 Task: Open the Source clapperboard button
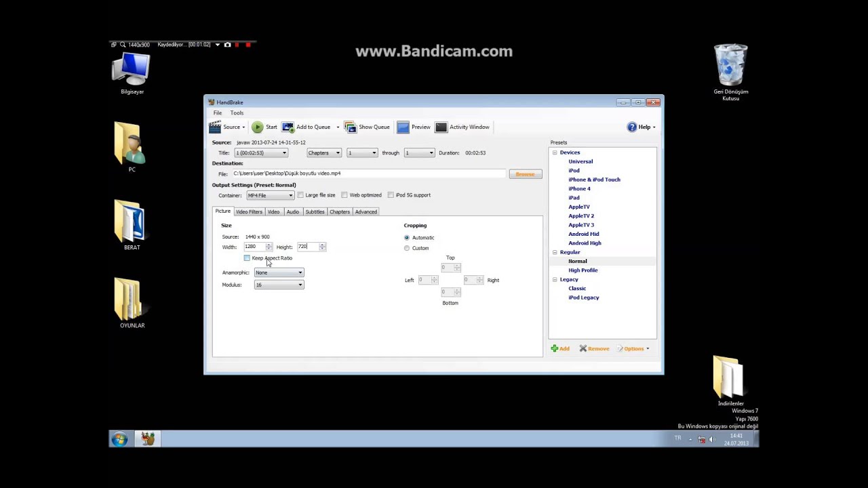click(227, 127)
